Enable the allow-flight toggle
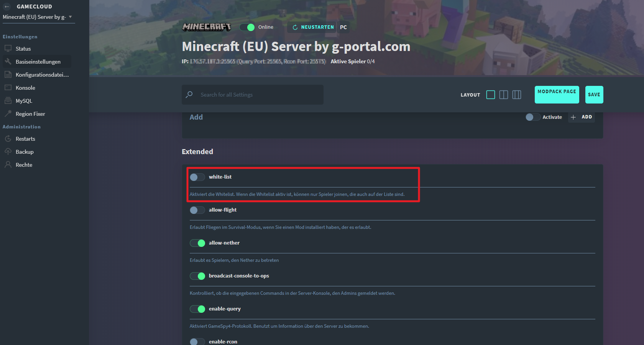The width and height of the screenshot is (644, 345). pos(197,210)
